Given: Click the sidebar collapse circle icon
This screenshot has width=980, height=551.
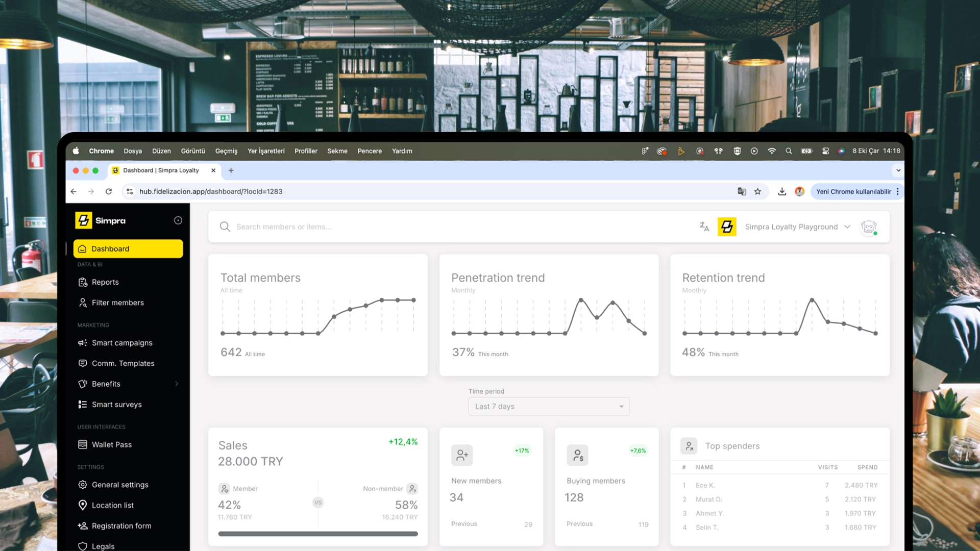Looking at the screenshot, I should pyautogui.click(x=178, y=220).
